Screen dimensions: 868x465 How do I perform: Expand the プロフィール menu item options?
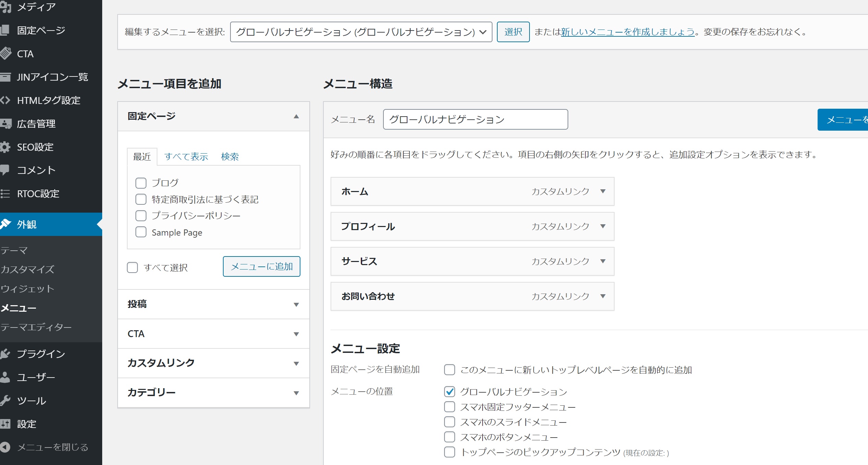coord(603,226)
